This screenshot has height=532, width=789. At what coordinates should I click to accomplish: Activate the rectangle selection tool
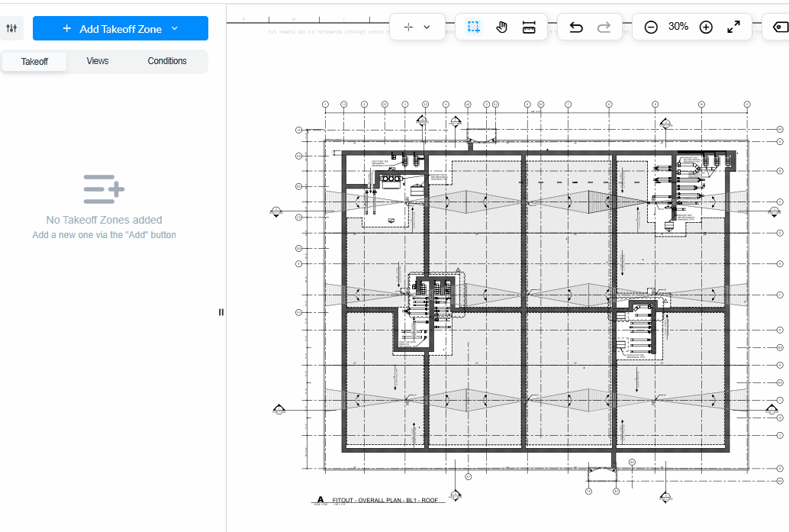pos(474,27)
